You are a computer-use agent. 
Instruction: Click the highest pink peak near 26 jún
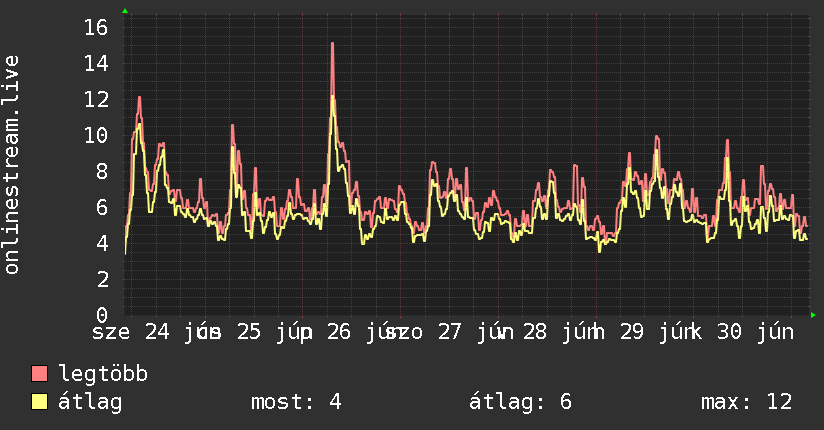click(x=333, y=44)
